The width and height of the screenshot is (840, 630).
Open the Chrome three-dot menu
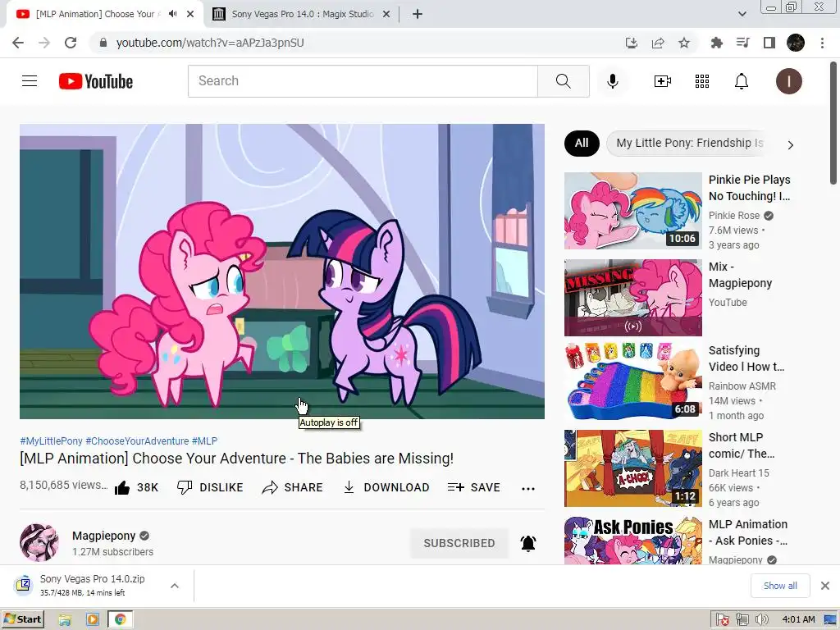(x=822, y=43)
